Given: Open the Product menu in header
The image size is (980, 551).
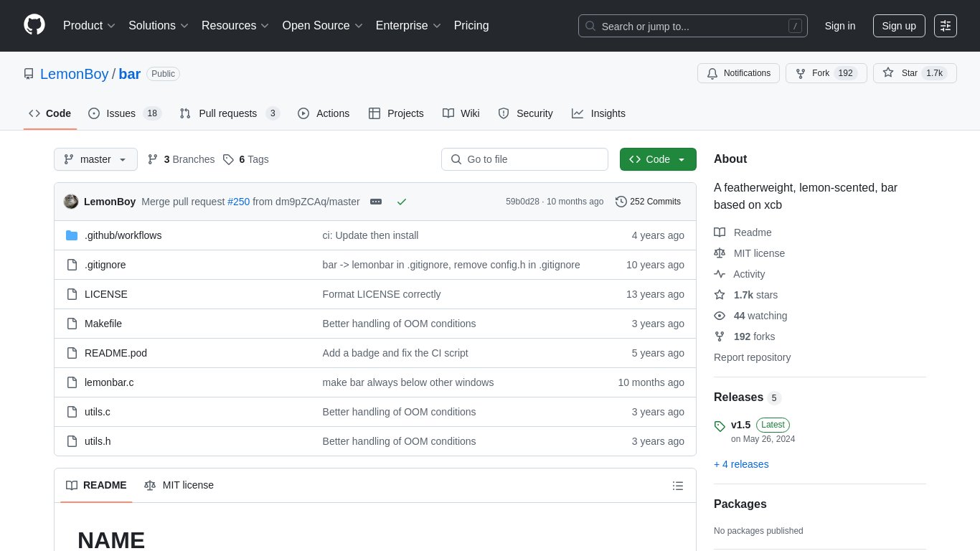Looking at the screenshot, I should (x=89, y=26).
